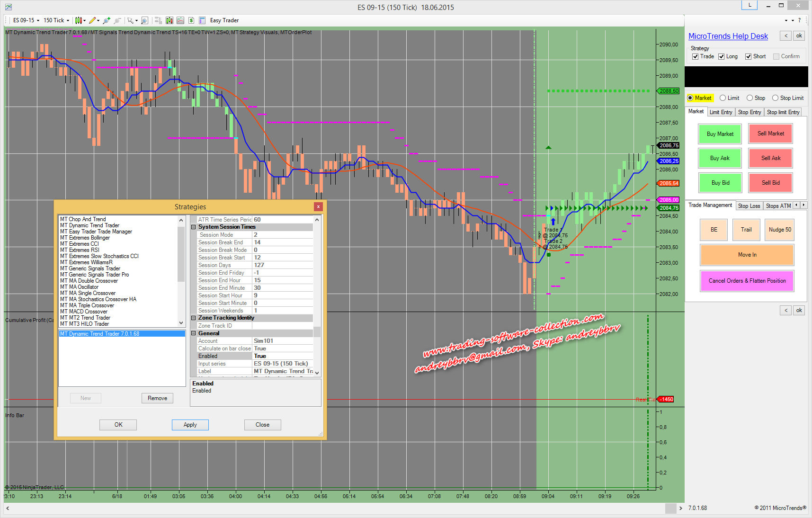Image resolution: width=812 pixels, height=518 pixels.
Task: Switch to the Limit Entry tab
Action: (x=721, y=112)
